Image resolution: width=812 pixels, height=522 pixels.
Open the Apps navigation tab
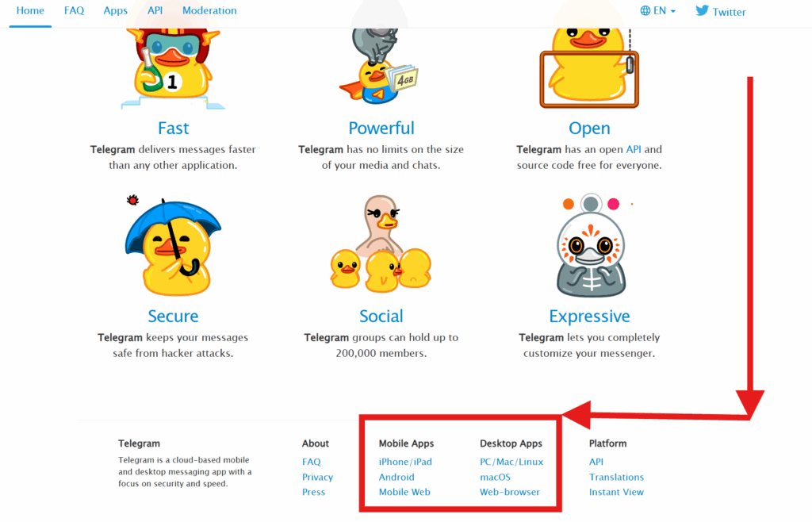click(116, 11)
